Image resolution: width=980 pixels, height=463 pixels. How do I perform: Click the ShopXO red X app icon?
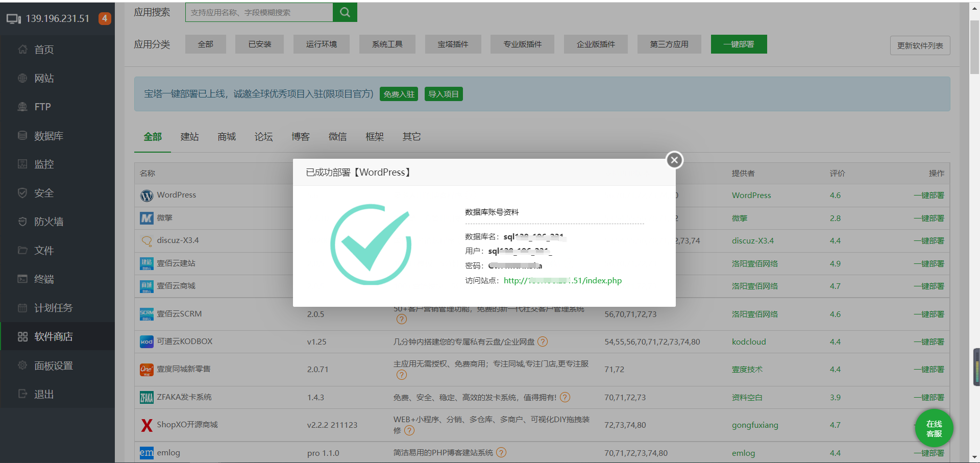tap(146, 425)
